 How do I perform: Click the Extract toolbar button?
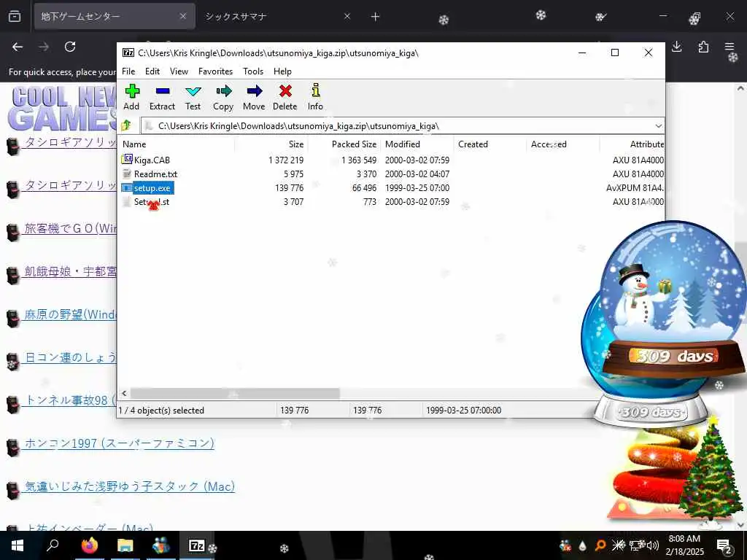coord(162,97)
